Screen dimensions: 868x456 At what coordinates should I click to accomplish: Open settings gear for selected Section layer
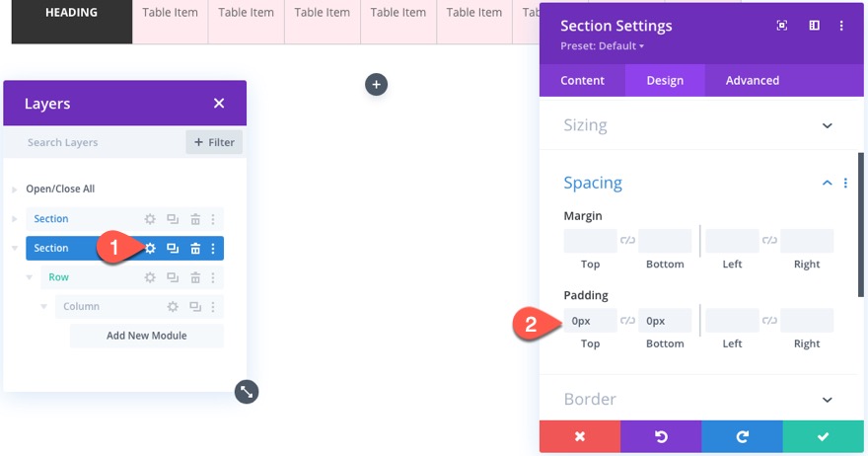150,249
